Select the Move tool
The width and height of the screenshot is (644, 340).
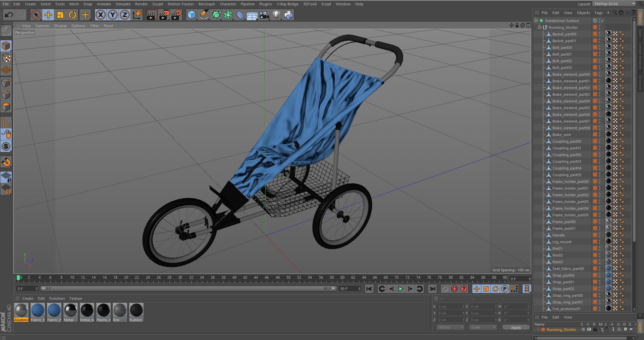pos(48,15)
